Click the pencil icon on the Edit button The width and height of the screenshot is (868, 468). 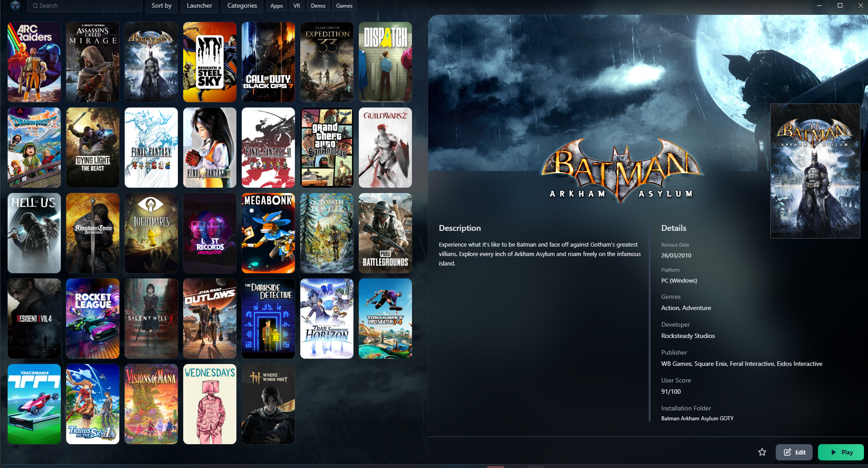click(787, 452)
